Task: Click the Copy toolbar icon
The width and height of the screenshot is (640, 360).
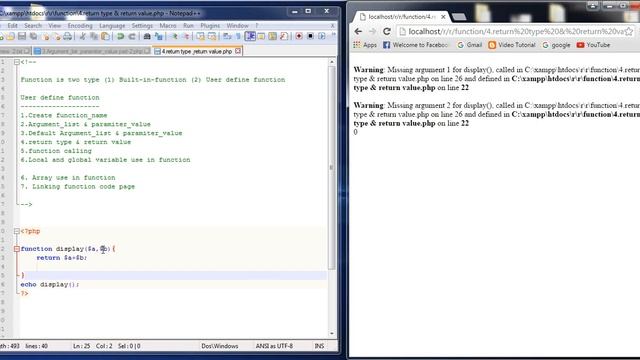Action: pyautogui.click(x=94, y=36)
